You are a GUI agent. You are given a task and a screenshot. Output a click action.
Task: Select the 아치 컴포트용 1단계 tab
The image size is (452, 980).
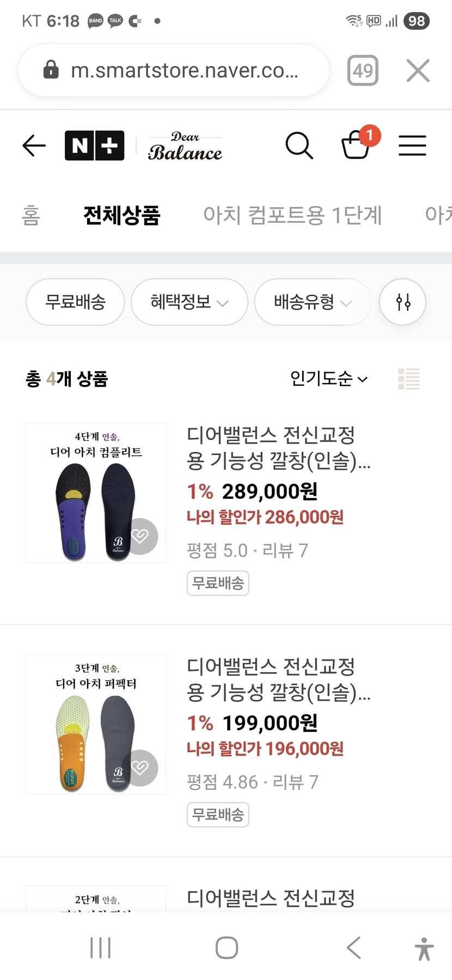coord(292,215)
